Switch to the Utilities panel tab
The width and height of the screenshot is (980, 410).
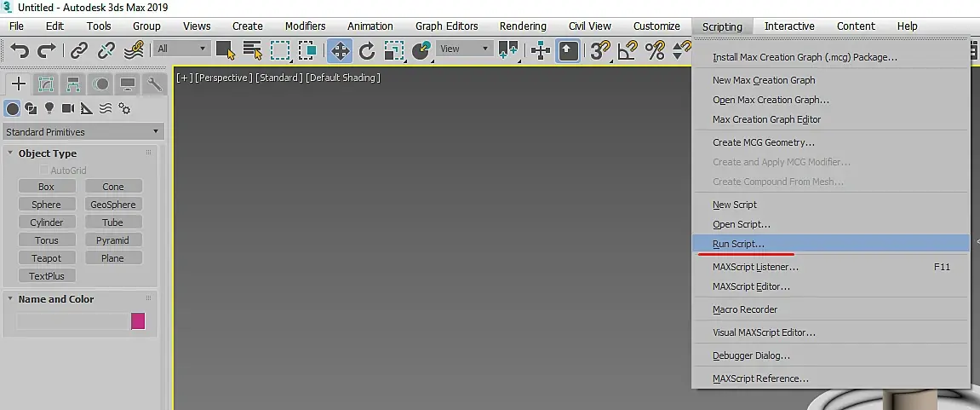(154, 84)
